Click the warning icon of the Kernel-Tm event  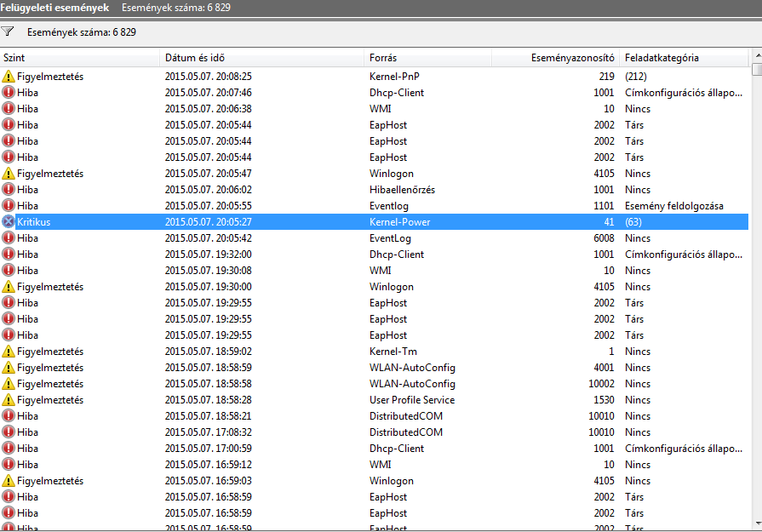(x=9, y=352)
